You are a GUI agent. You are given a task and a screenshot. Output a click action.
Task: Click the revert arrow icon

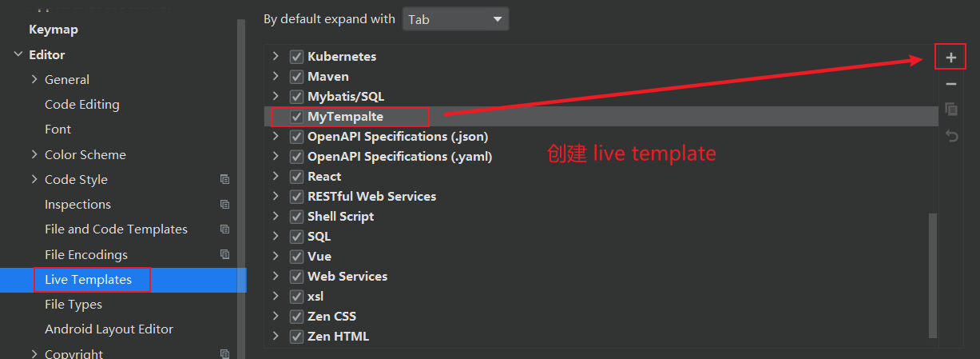point(950,136)
